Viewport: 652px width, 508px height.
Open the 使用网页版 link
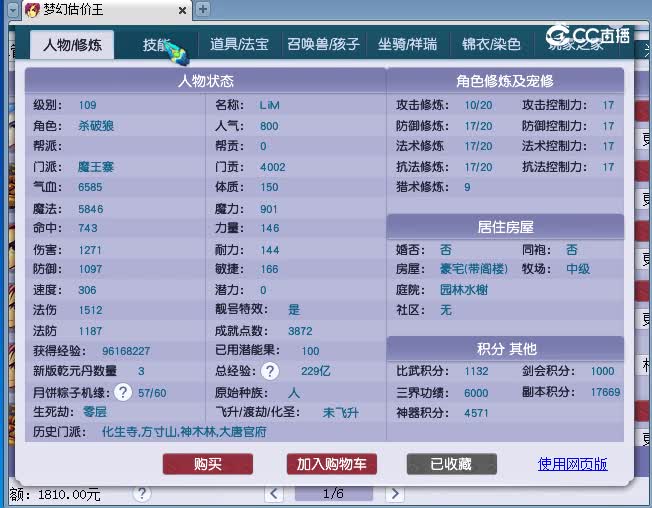(x=573, y=464)
